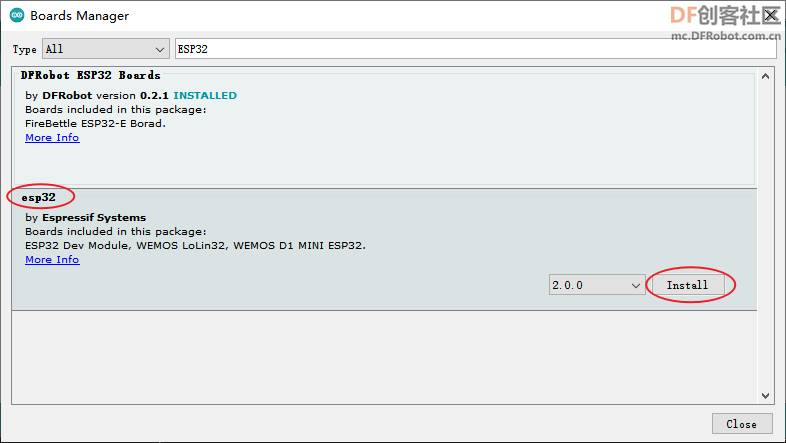Close the Boards Manager window with X
The image size is (786, 443).
click(771, 16)
